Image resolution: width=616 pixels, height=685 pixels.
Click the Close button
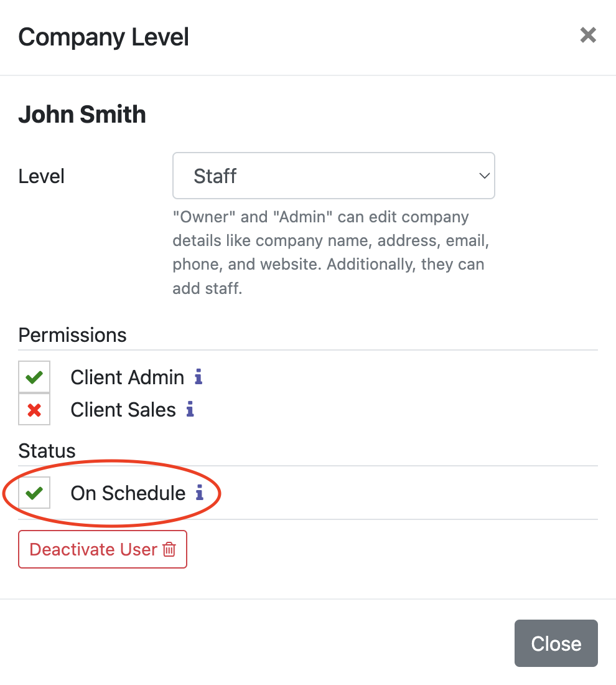556,643
